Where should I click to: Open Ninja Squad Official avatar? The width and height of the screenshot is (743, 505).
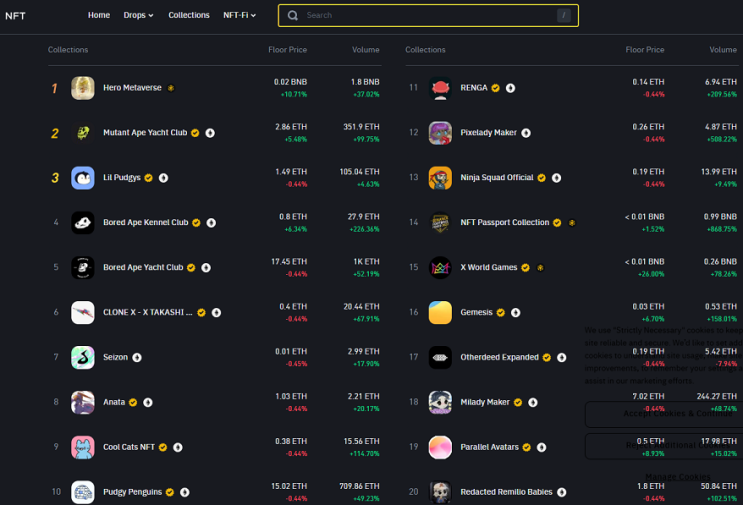point(440,178)
